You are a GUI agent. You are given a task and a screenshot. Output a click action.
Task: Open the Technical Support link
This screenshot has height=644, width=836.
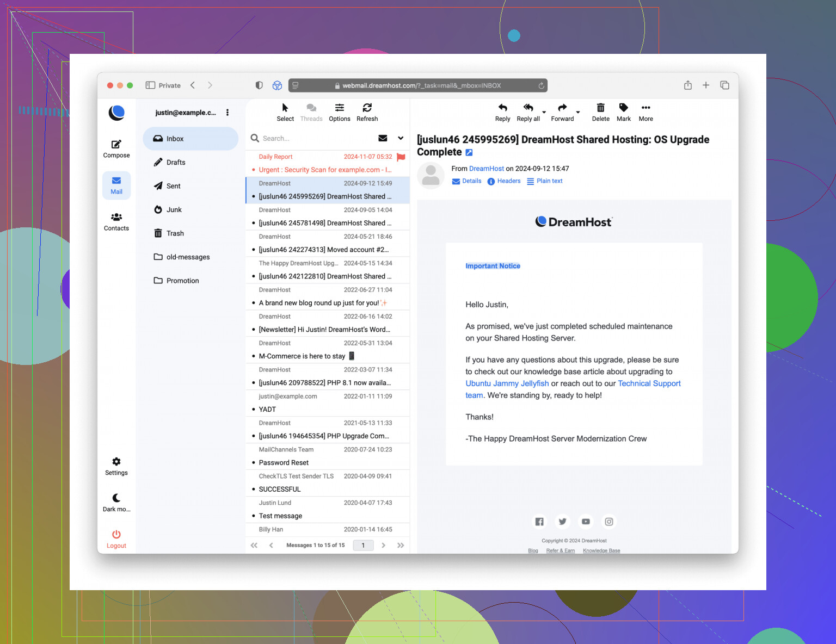pos(649,383)
